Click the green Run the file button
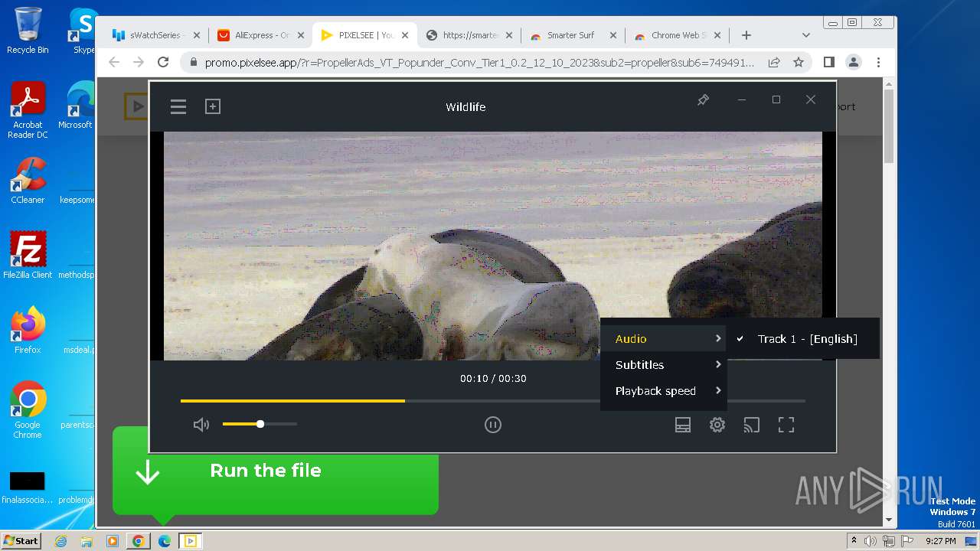The width and height of the screenshot is (980, 551). 276,471
